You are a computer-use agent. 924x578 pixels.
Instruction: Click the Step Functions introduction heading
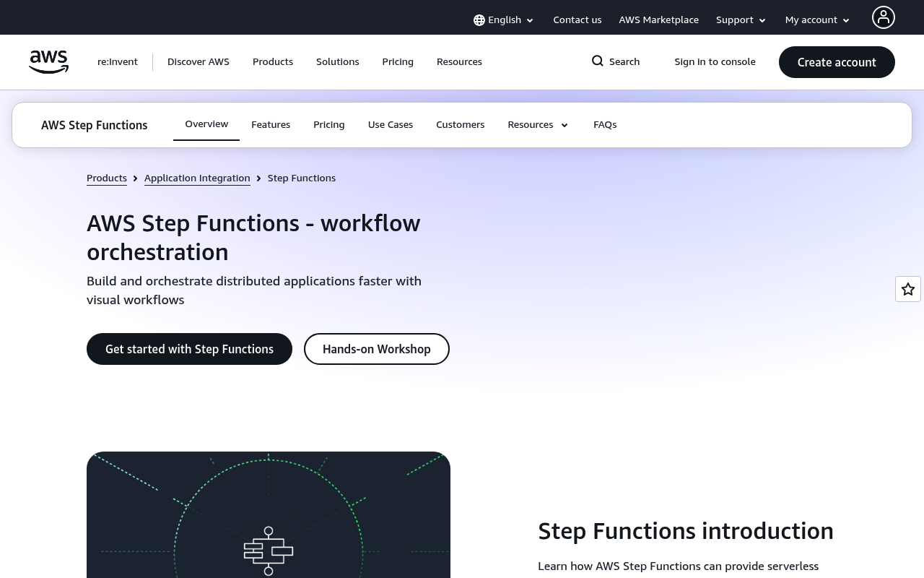tap(686, 531)
